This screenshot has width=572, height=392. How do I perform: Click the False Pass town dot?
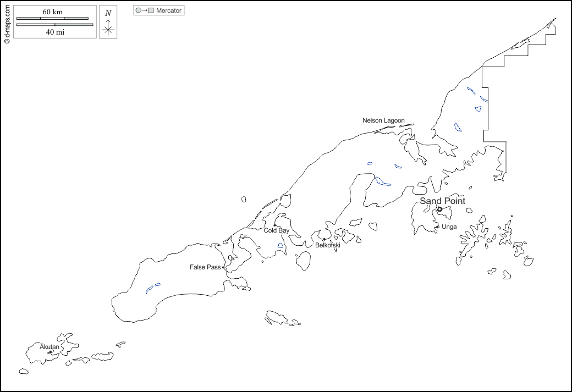[x=223, y=268]
